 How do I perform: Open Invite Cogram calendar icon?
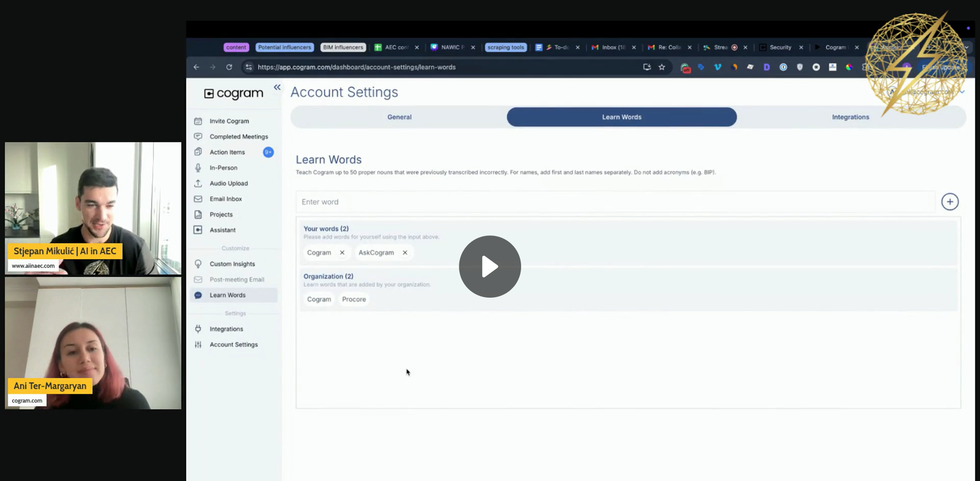point(198,121)
